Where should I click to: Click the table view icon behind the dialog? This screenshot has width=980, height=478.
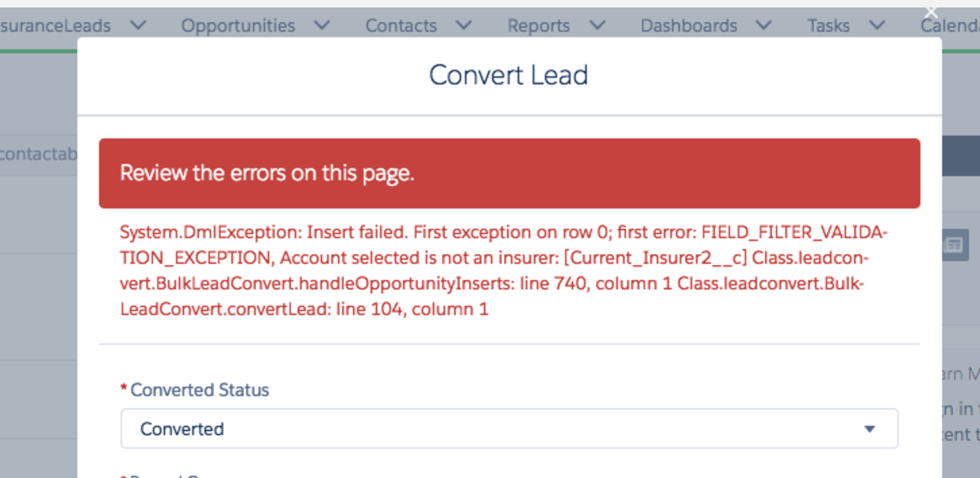click(952, 245)
